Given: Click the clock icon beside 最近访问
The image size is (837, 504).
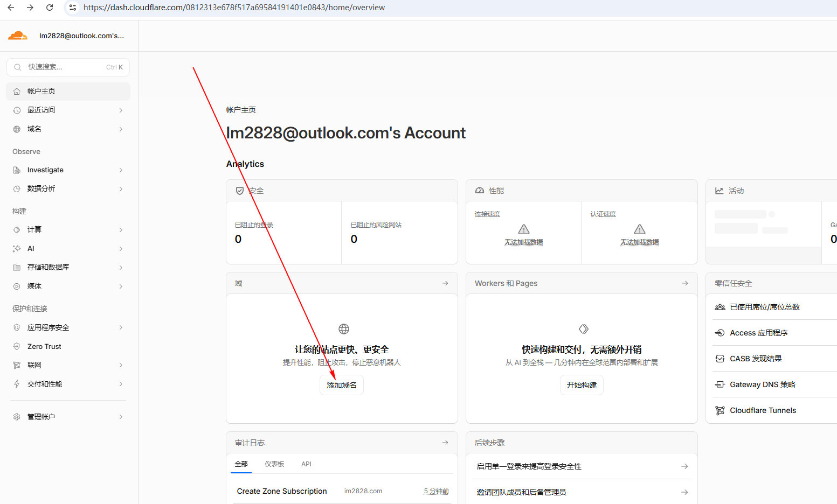Looking at the screenshot, I should (x=17, y=110).
